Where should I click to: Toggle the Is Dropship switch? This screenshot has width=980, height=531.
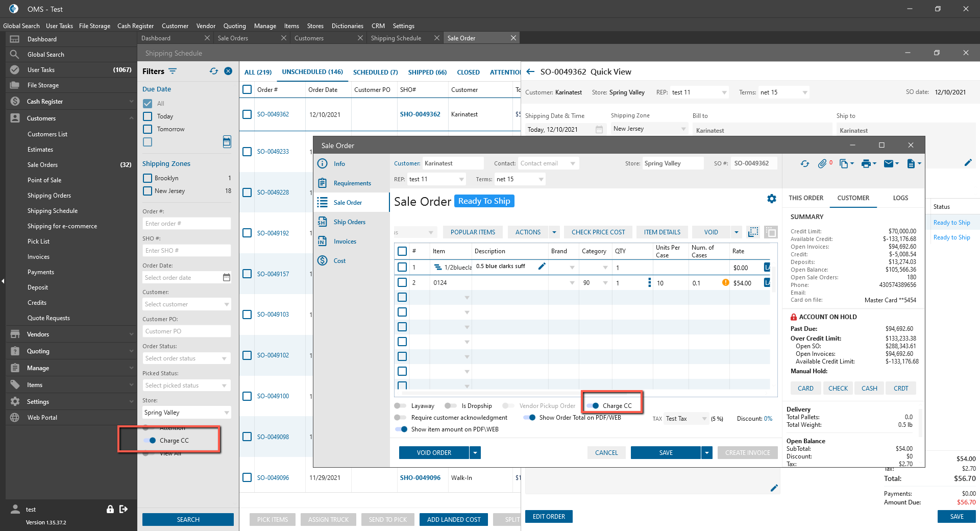[x=451, y=406]
